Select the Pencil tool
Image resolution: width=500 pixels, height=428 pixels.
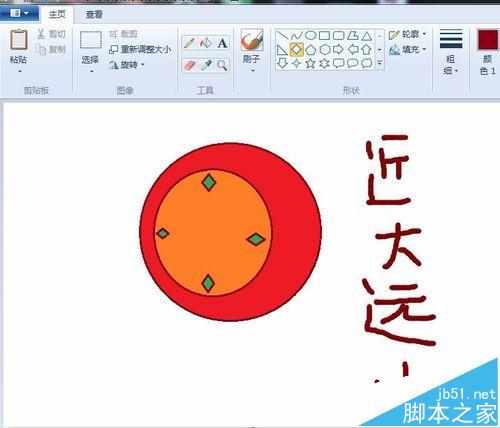(x=189, y=43)
